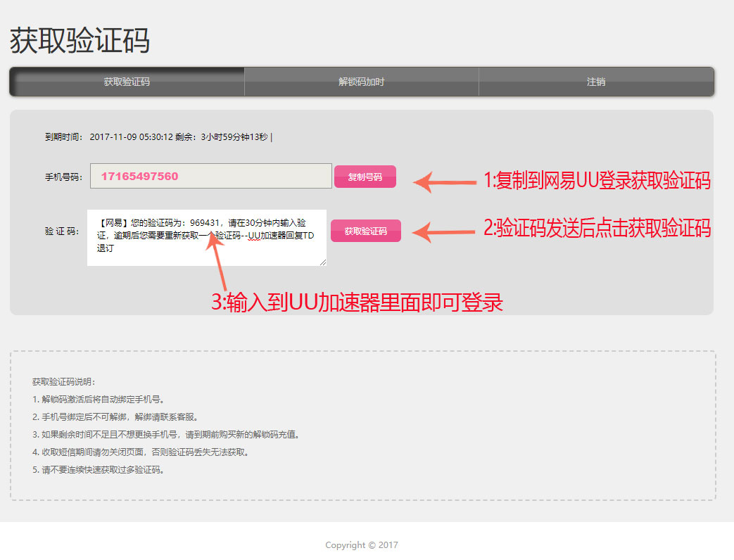Switch to the 解锁码加时 tab
Screen dimensions: 734x560
click(x=360, y=82)
